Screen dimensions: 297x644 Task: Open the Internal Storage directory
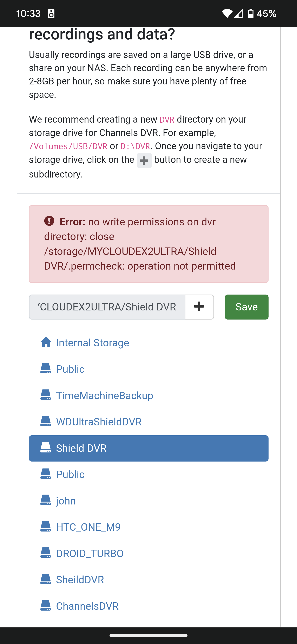tap(92, 342)
